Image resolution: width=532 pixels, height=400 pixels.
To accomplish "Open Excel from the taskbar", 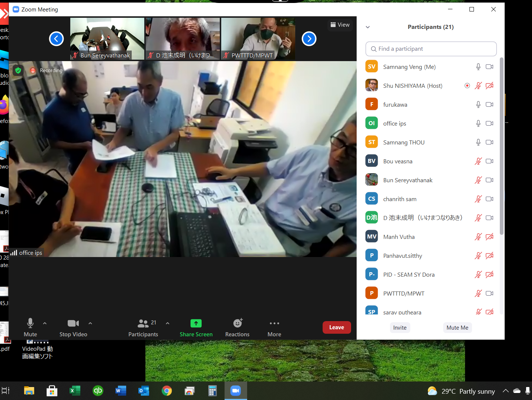I will [x=75, y=391].
